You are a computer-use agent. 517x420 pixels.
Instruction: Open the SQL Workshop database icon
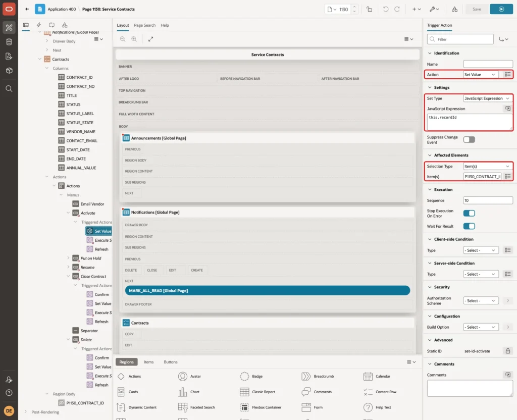click(x=9, y=42)
